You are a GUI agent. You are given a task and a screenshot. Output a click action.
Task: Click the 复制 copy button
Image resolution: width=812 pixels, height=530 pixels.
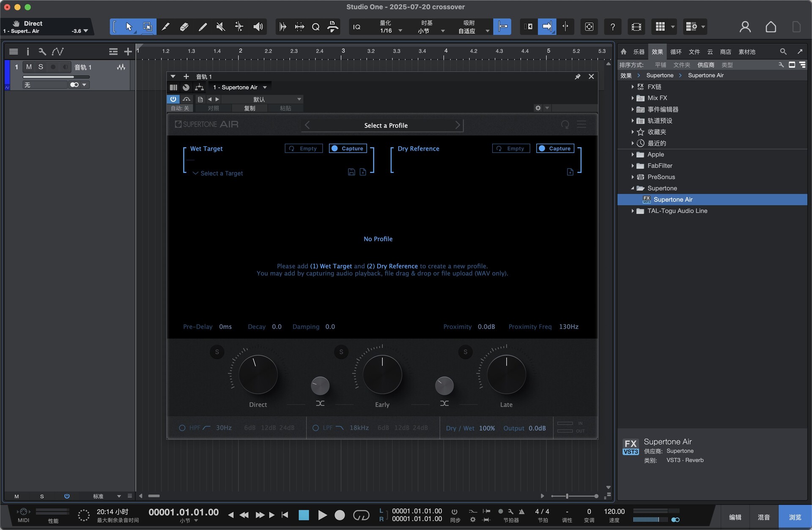click(x=250, y=108)
